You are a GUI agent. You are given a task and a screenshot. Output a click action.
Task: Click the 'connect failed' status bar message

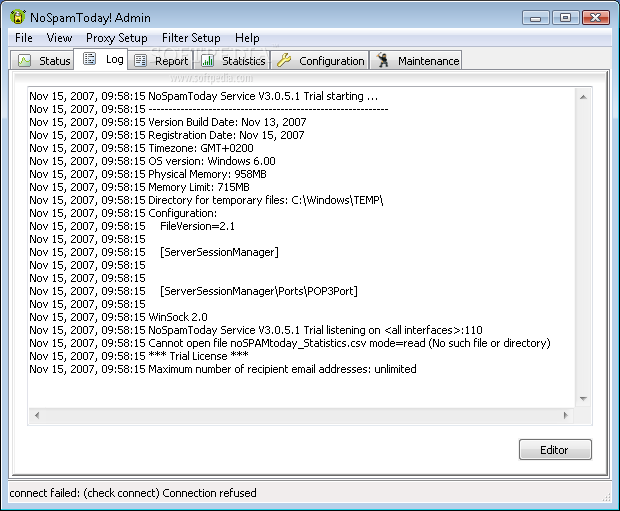coord(133,493)
